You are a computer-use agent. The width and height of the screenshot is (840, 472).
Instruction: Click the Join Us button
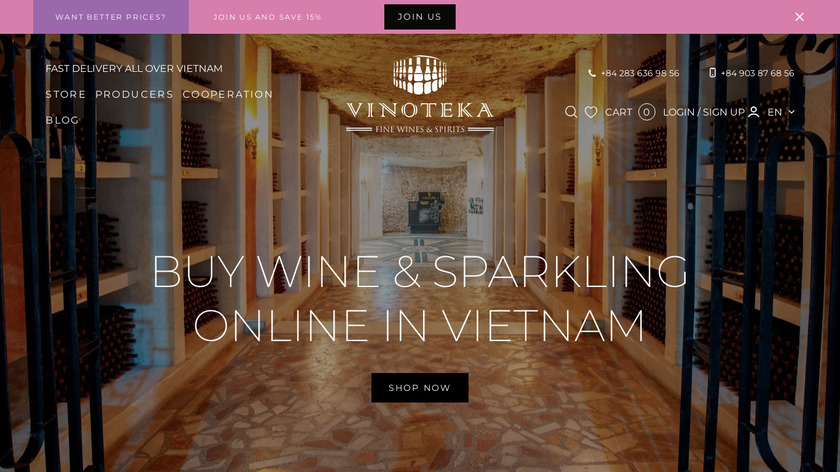(420, 17)
